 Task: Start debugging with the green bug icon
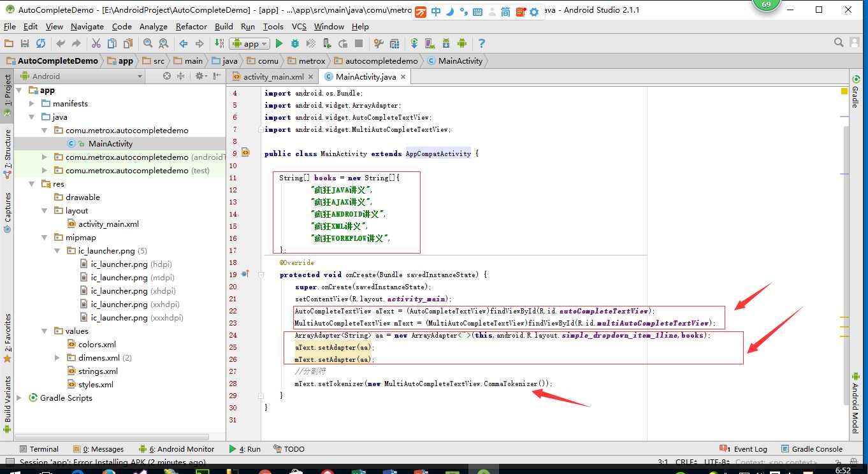tap(295, 43)
